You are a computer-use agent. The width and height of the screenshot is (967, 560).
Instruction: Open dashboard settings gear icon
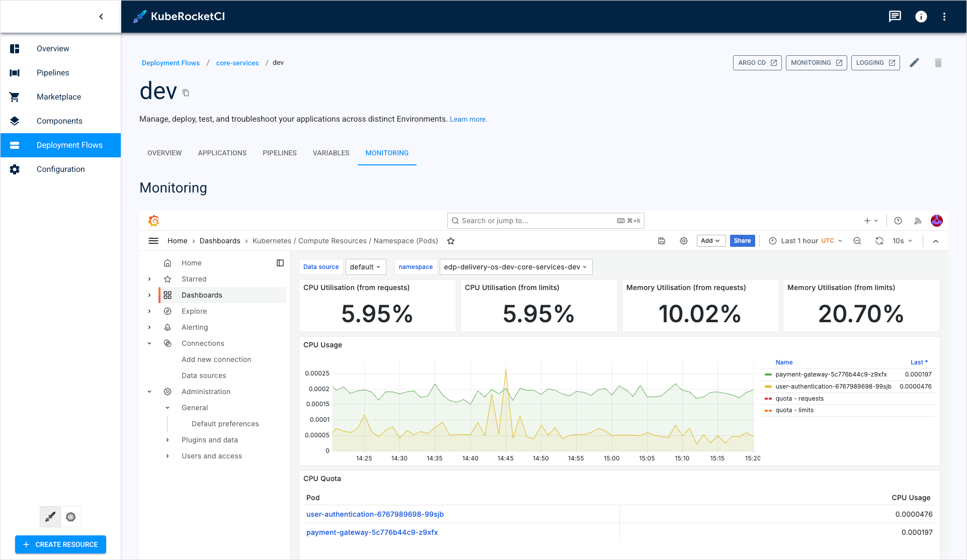[684, 241]
